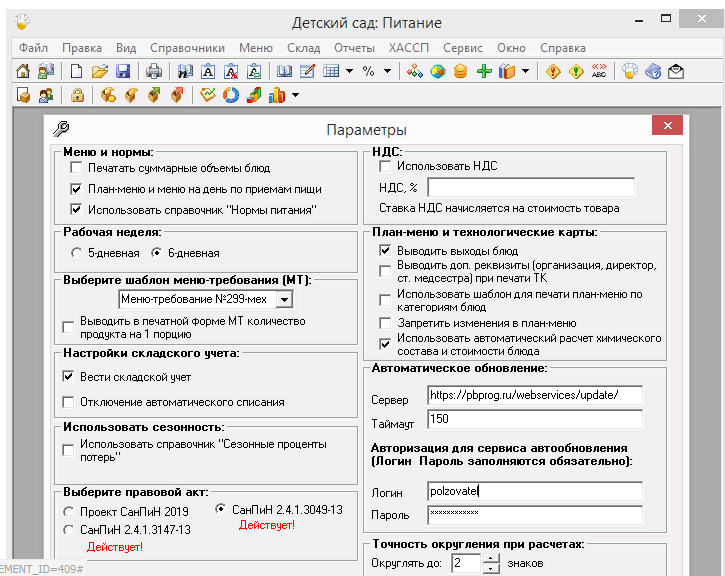Select the 5-дневная work week radio

click(76, 253)
